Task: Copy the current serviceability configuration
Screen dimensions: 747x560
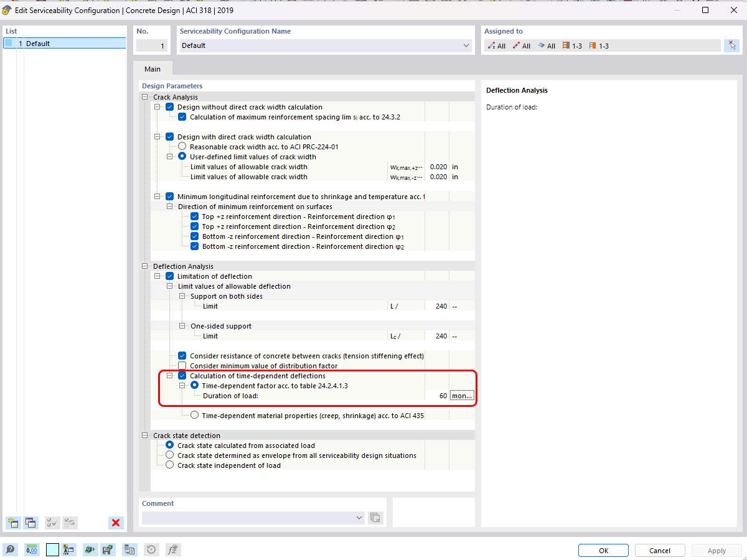Action: (x=31, y=523)
